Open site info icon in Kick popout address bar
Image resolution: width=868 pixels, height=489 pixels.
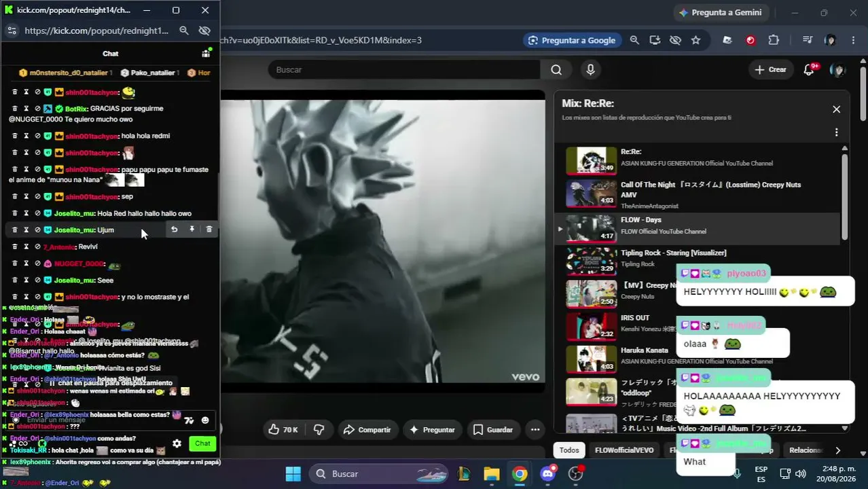tap(12, 31)
